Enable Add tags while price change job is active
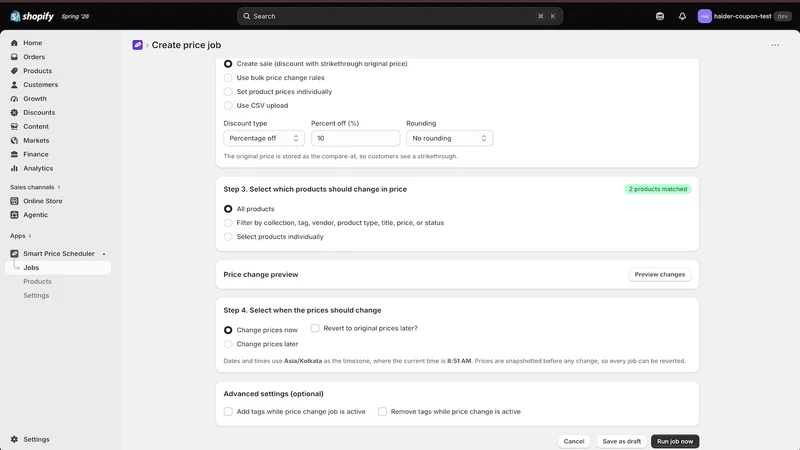The width and height of the screenshot is (800, 450). point(228,412)
